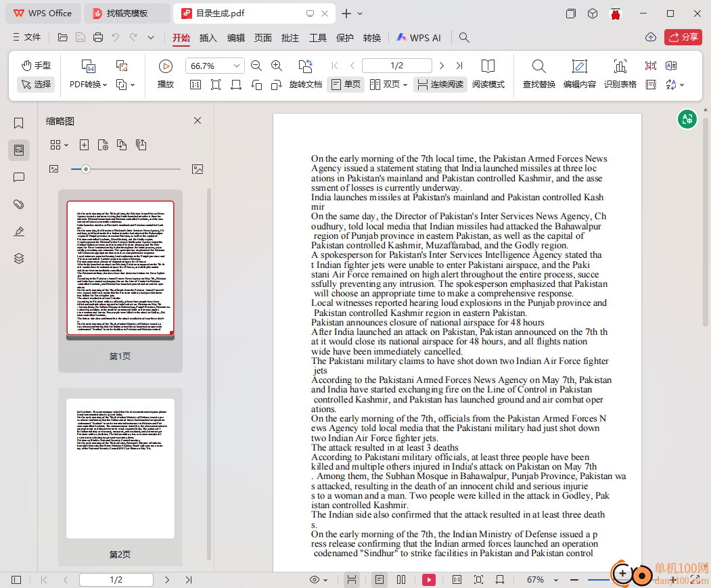
Task: Jump to last page in toolbar
Action: pos(459,66)
